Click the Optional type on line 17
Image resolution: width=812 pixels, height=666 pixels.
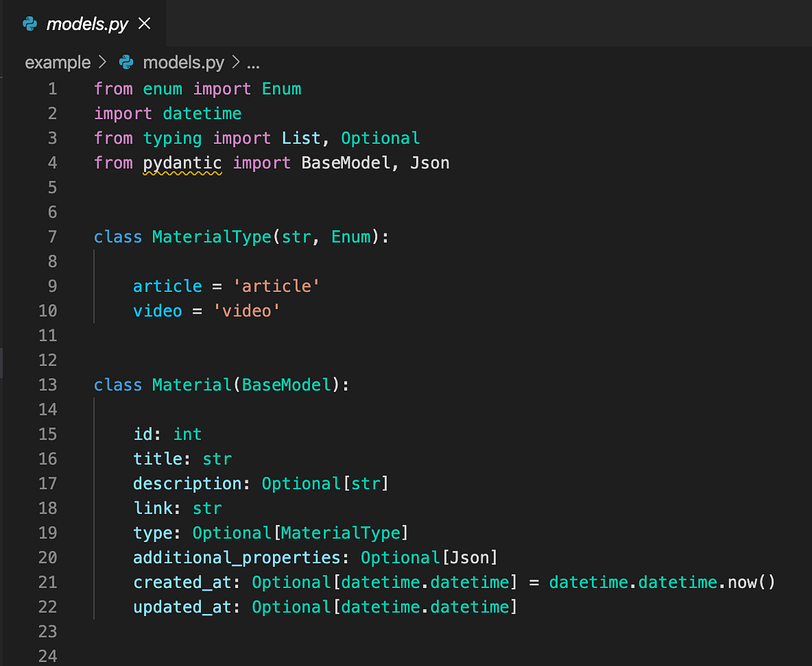tap(302, 483)
